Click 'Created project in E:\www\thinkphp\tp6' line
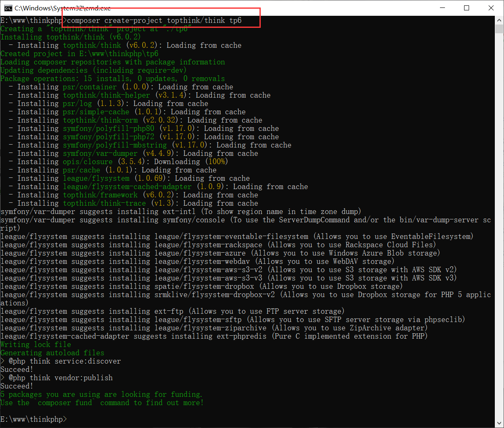The height and width of the screenshot is (428, 504). 79,54
